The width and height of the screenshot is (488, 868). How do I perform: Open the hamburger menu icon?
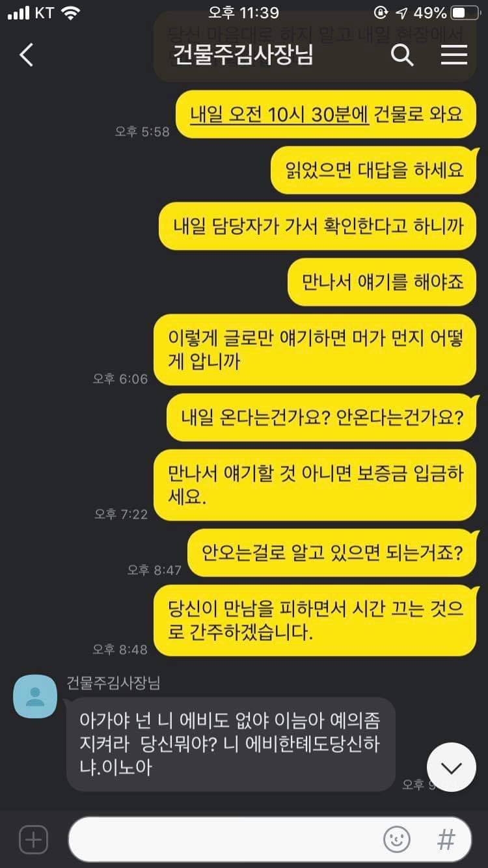pos(454,55)
